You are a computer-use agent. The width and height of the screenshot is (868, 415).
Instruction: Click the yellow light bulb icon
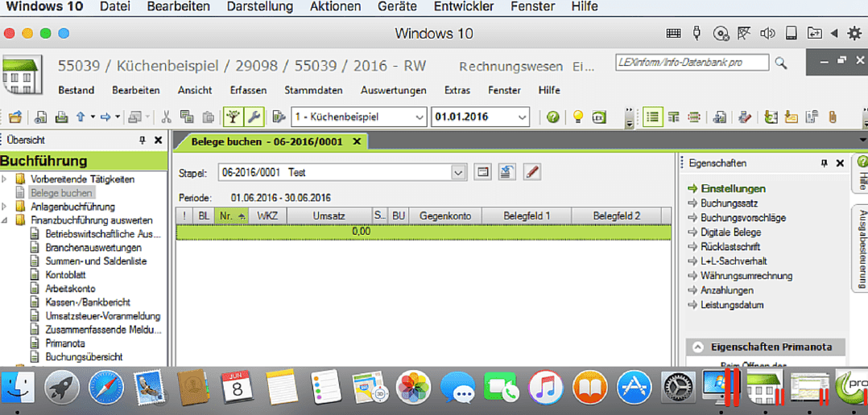(x=578, y=117)
